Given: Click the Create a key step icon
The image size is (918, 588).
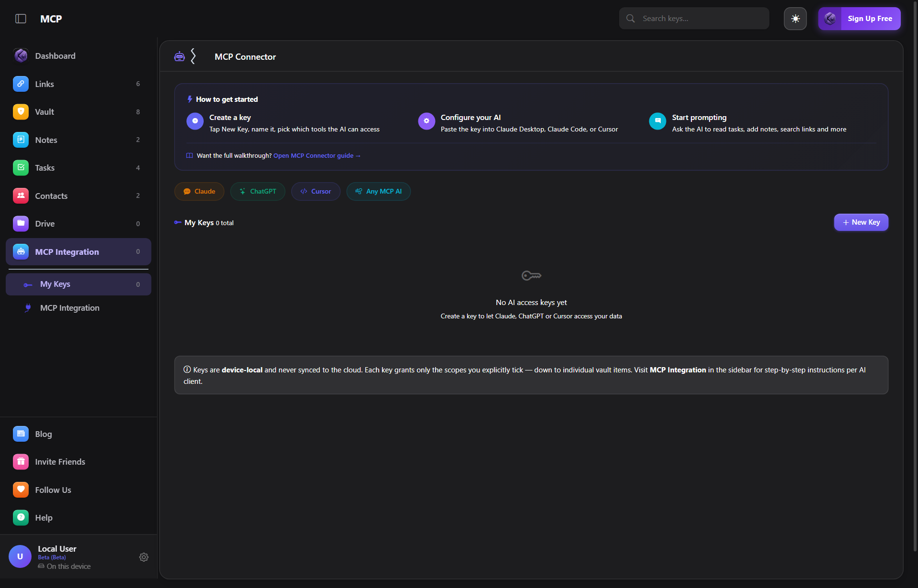Looking at the screenshot, I should point(195,121).
